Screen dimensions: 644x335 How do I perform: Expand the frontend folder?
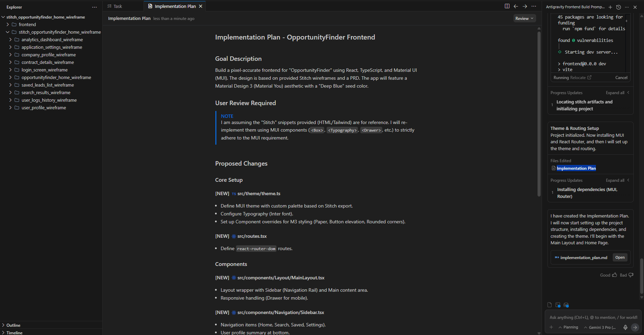tap(7, 24)
